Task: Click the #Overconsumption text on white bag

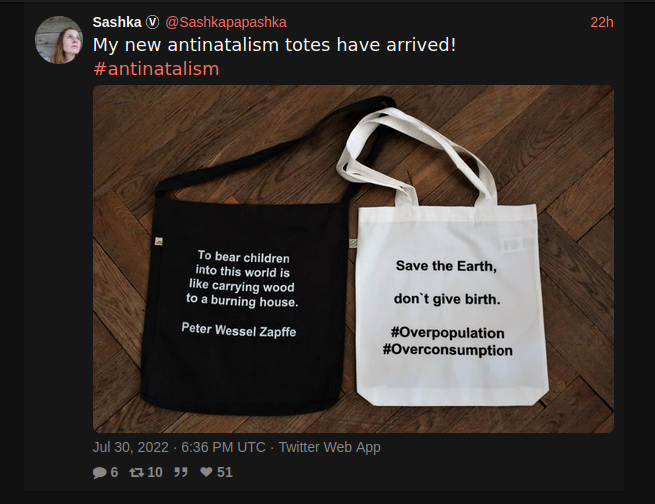Action: pos(448,350)
